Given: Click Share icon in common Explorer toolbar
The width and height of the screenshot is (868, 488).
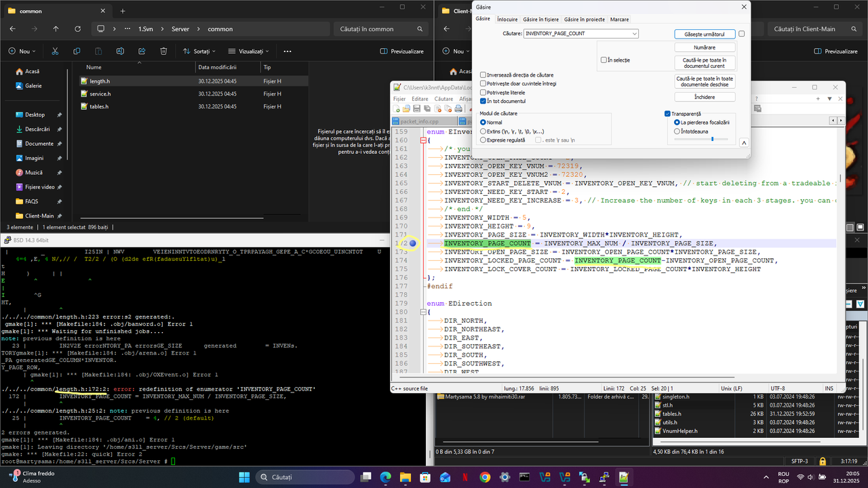Looking at the screenshot, I should pyautogui.click(x=142, y=52).
